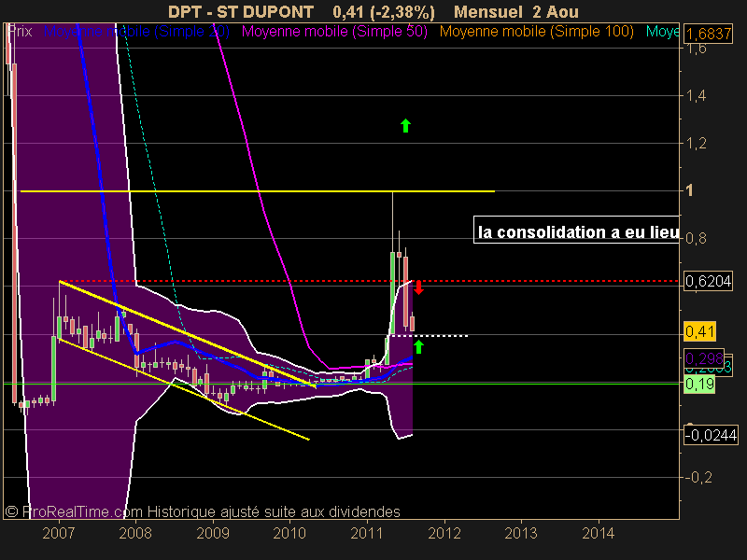The width and height of the screenshot is (747, 560).
Task: Click the 2011 year on time axis
Action: 367,533
